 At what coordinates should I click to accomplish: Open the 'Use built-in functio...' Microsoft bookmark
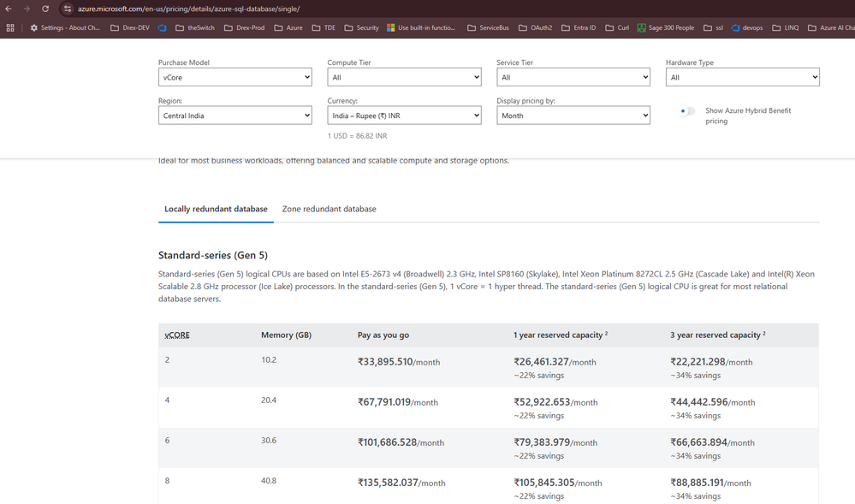pyautogui.click(x=421, y=28)
